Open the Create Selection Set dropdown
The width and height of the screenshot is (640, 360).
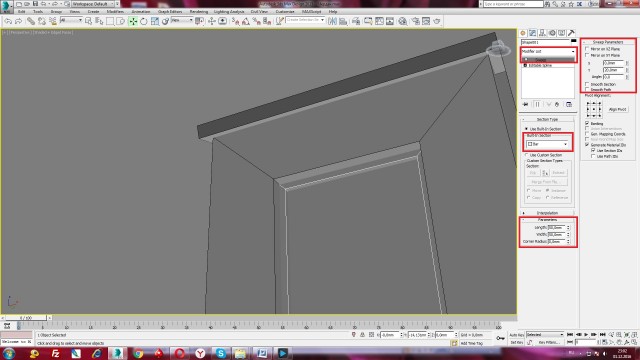point(305,20)
